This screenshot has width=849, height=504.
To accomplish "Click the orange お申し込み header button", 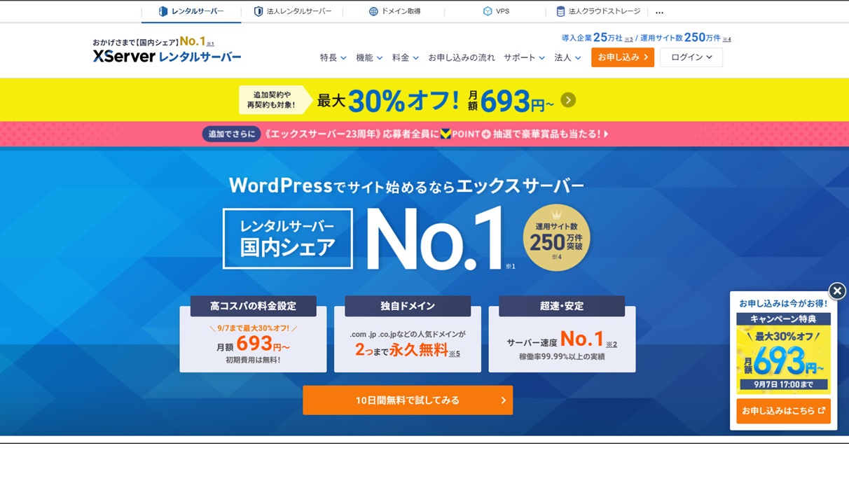I will (x=623, y=57).
